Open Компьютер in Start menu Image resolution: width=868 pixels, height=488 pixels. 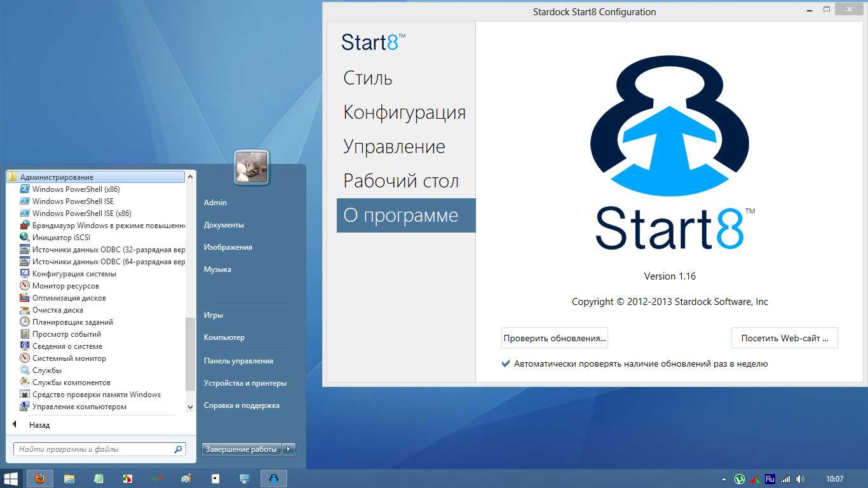[224, 337]
